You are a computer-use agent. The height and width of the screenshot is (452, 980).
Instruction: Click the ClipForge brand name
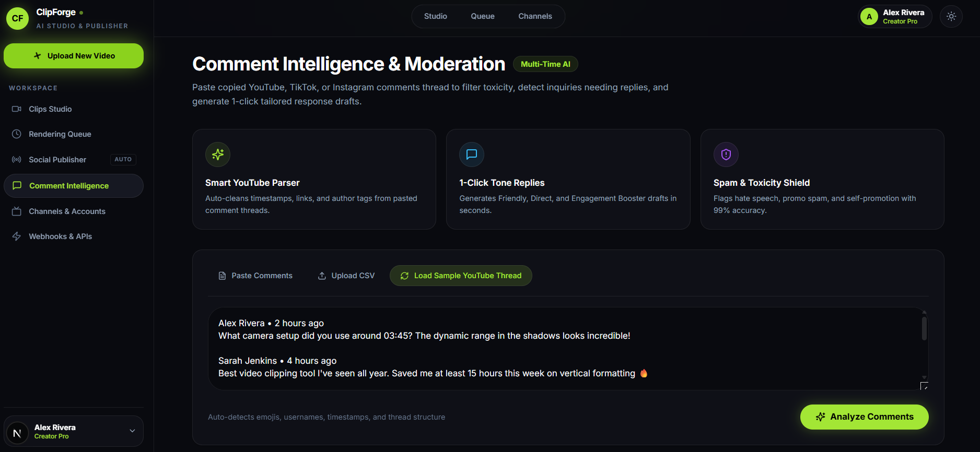click(x=56, y=12)
